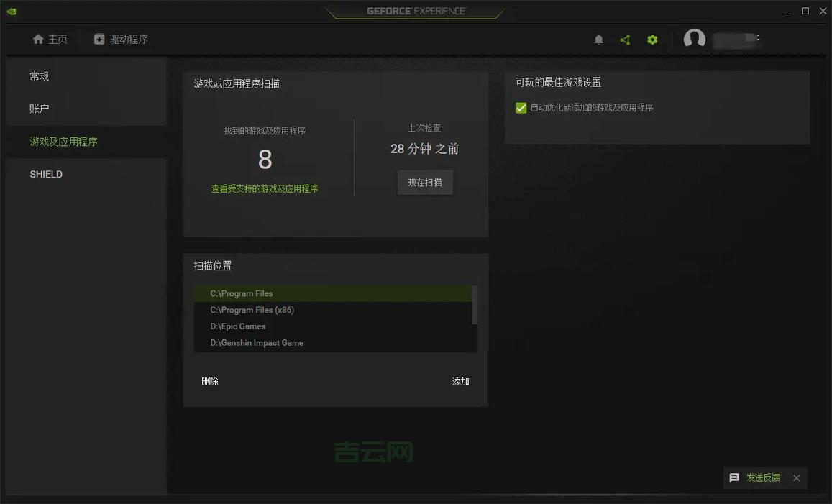
Task: Click the user account avatar
Action: [x=694, y=40]
